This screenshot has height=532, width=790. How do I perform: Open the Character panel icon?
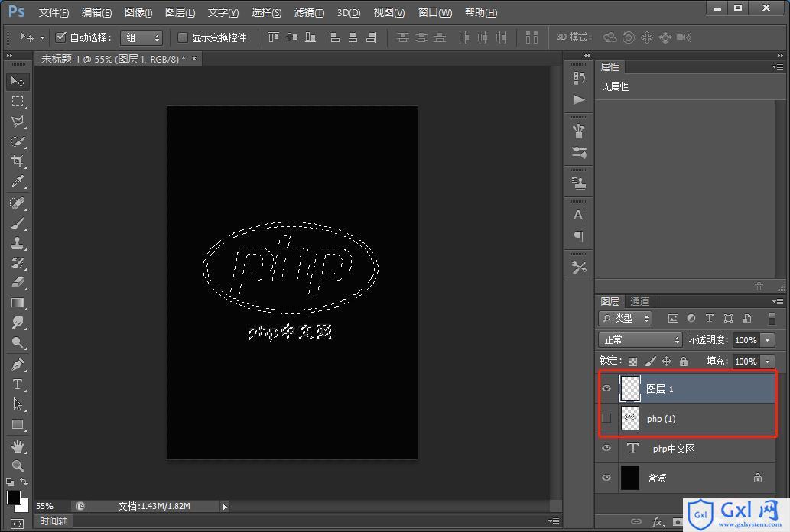click(x=579, y=216)
